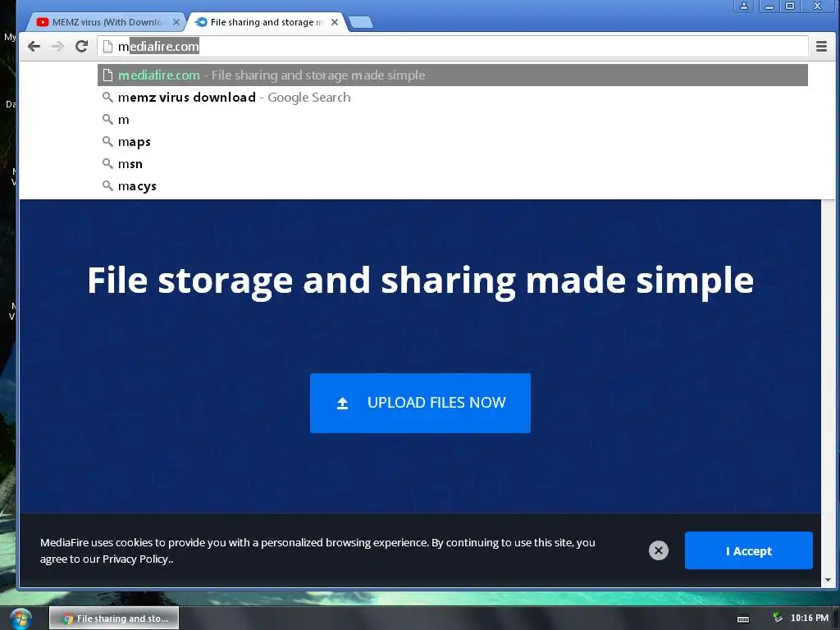Click the Chrome taskbar button File sharing and sto...
840x630 pixels.
tap(114, 619)
